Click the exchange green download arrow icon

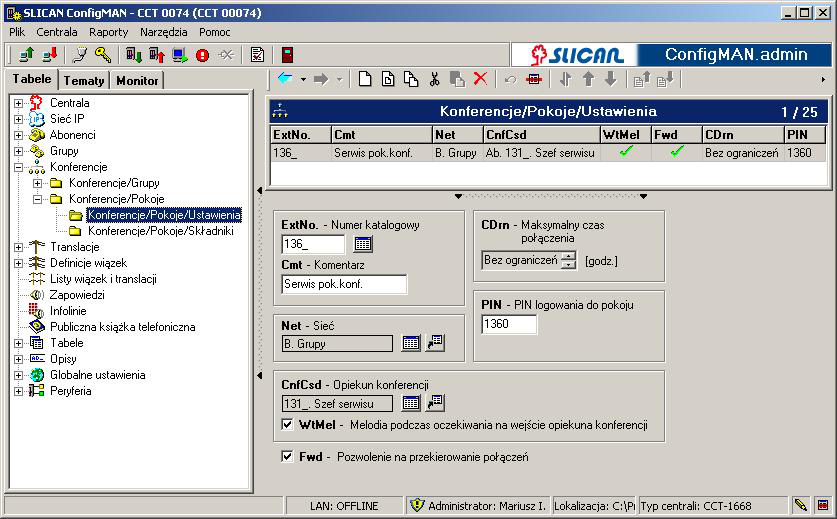click(133, 54)
